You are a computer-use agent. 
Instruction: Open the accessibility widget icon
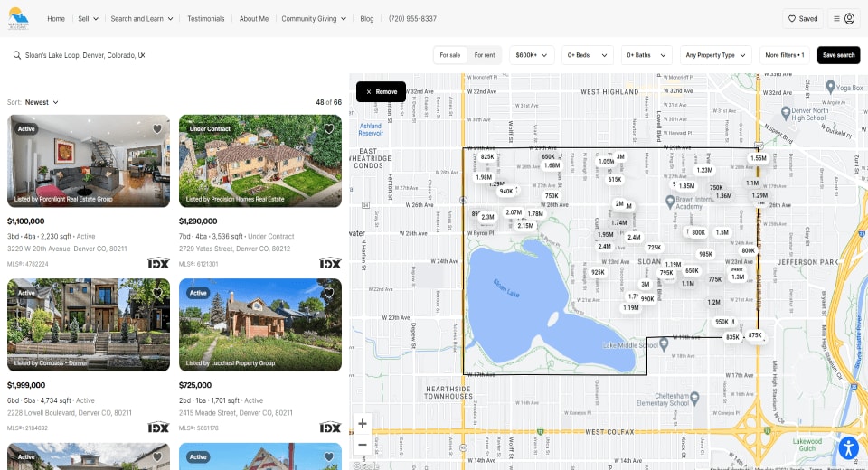848,447
